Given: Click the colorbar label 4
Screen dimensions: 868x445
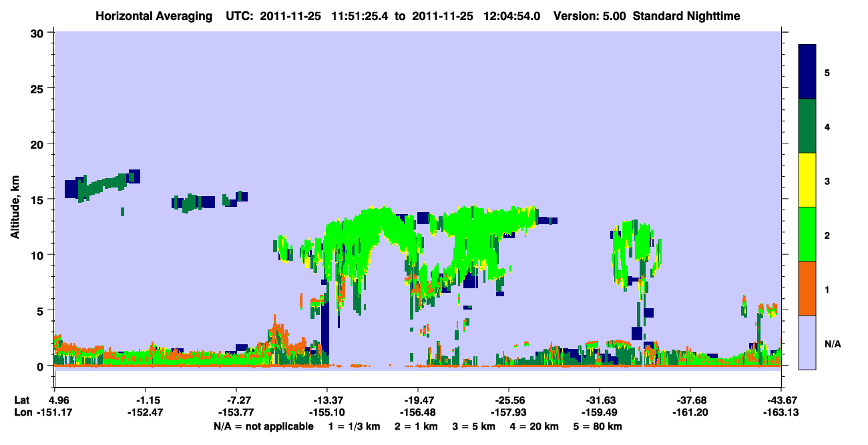Looking at the screenshot, I should [827, 126].
